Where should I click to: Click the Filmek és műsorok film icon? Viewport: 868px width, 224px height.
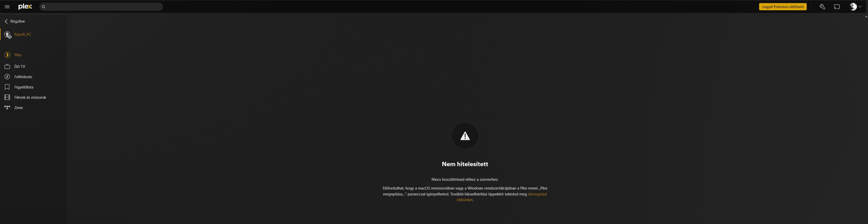coord(7,97)
